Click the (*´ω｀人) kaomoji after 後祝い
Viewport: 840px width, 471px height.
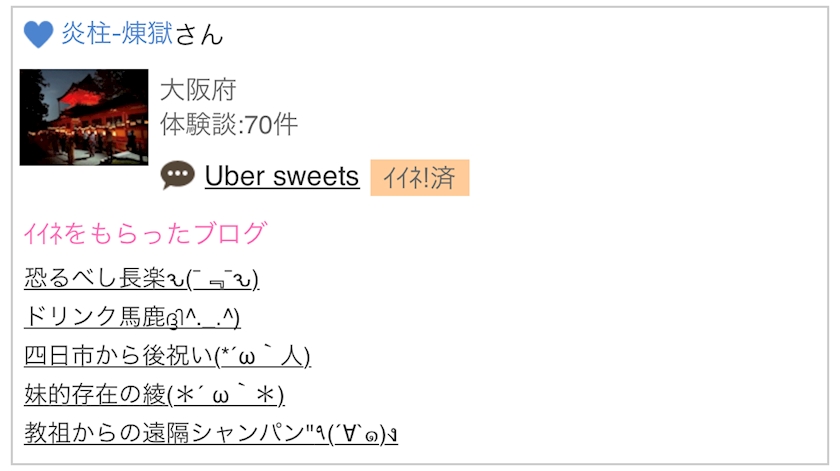(x=262, y=356)
